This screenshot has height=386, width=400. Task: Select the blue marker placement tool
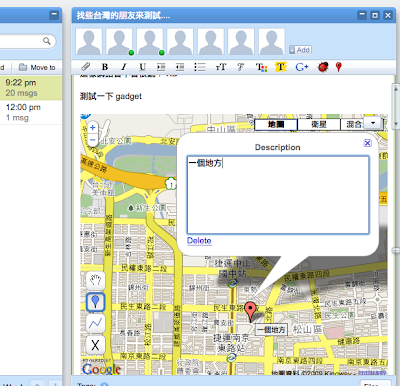[95, 302]
